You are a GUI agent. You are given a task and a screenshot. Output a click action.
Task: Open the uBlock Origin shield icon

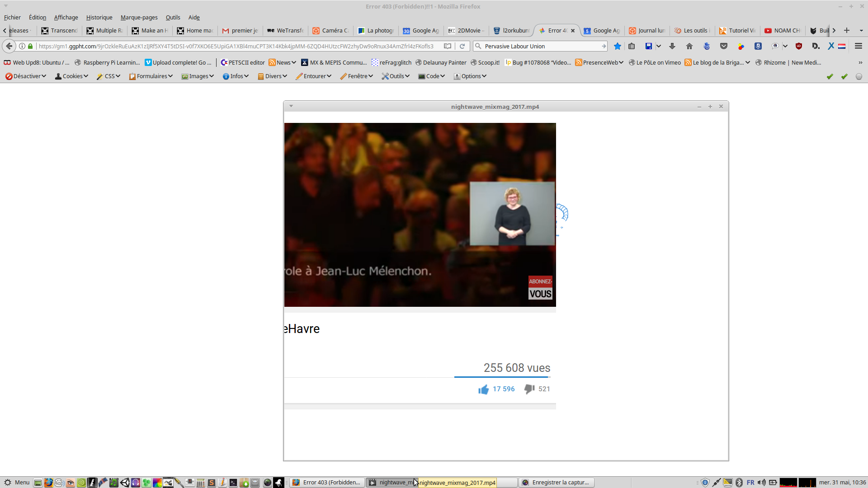coord(799,46)
